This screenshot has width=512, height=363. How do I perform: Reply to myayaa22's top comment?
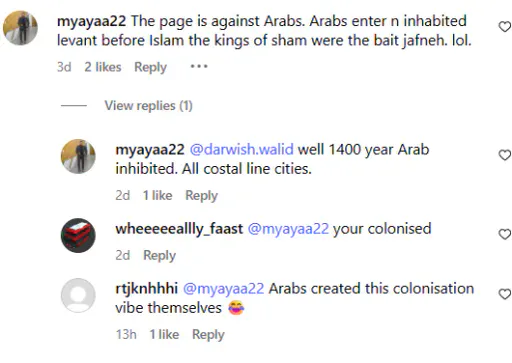[150, 67]
